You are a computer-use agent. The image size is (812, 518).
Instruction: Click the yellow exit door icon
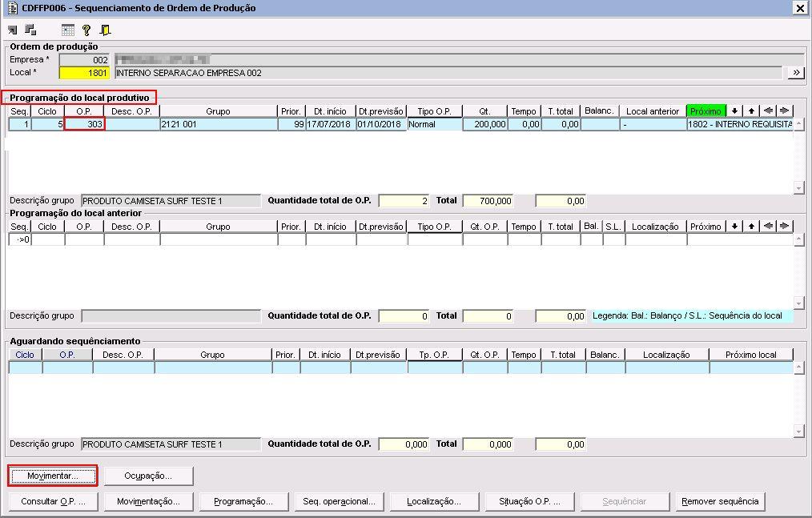pos(105,30)
